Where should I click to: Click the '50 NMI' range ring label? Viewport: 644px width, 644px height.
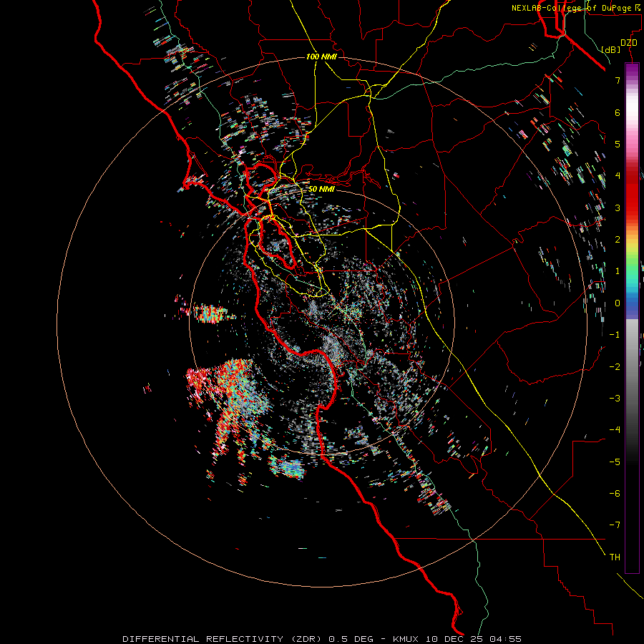[x=321, y=189]
